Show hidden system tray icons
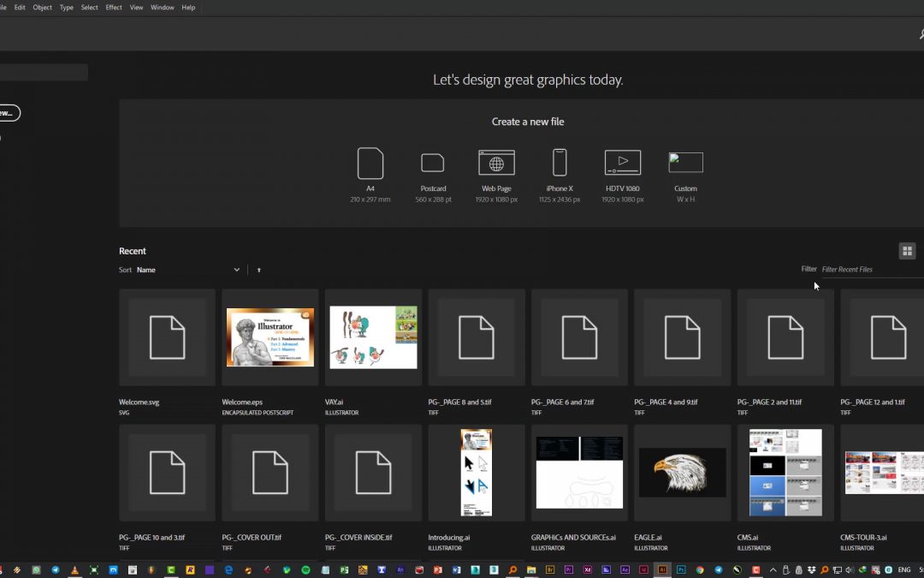The height and width of the screenshot is (578, 924). (773, 569)
